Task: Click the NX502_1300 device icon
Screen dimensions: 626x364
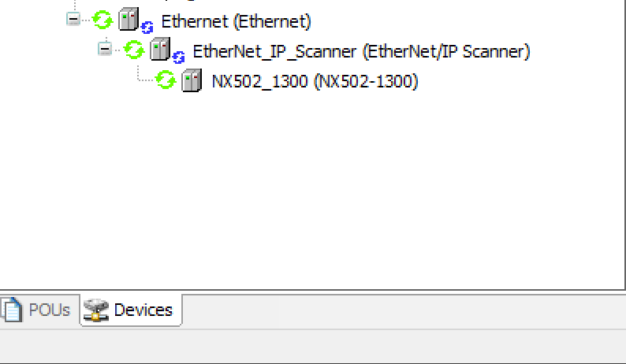Action: 191,80
